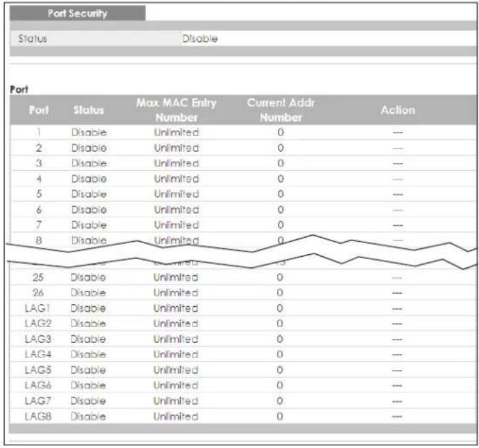
Task: Click Unlimited value for port 26
Action: pyautogui.click(x=175, y=292)
